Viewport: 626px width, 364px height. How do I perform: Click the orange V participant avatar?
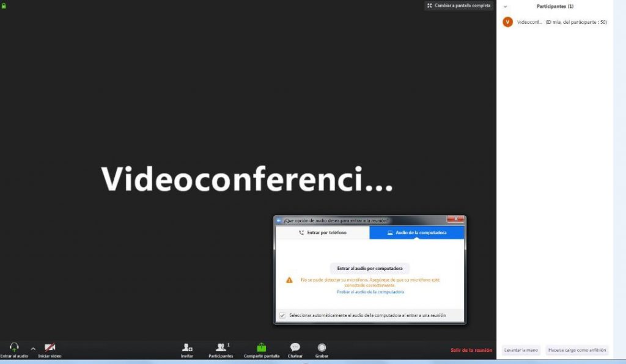coord(507,22)
